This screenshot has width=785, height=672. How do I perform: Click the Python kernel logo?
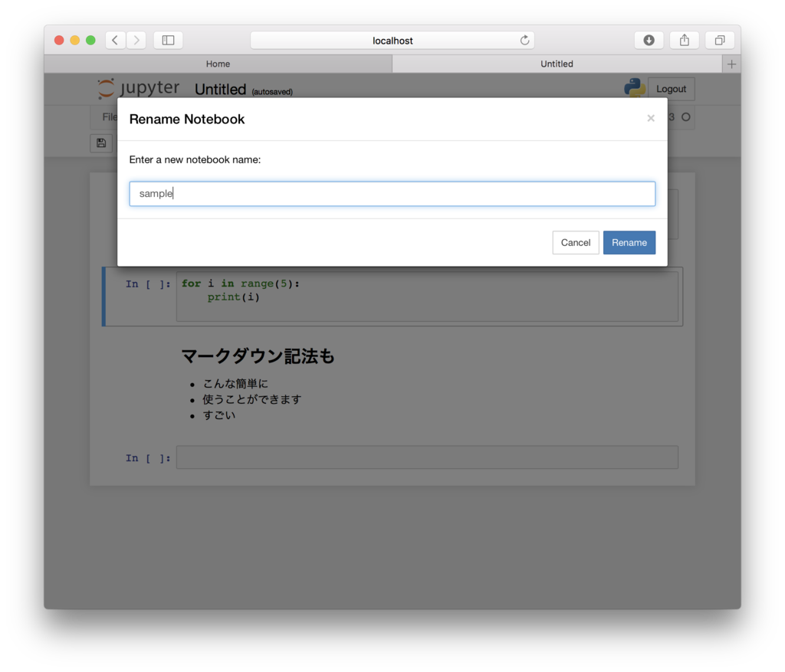pos(633,88)
